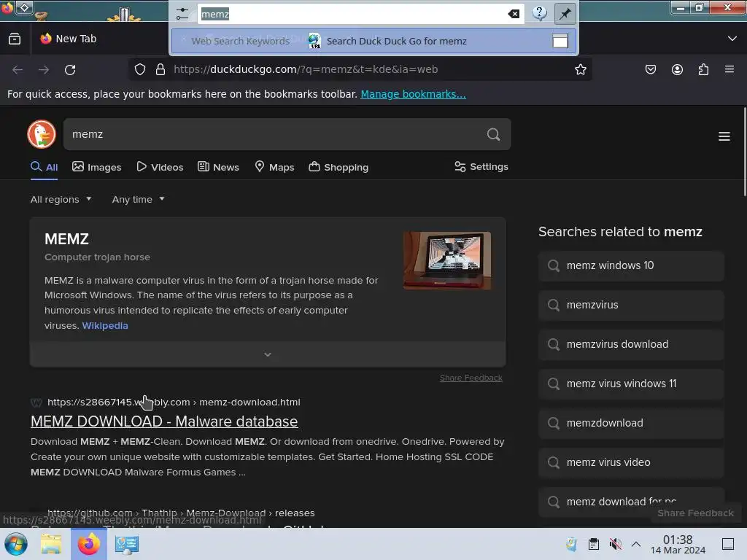Open the start menu launcher
Image resolution: width=747 pixels, height=560 pixels.
16,544
